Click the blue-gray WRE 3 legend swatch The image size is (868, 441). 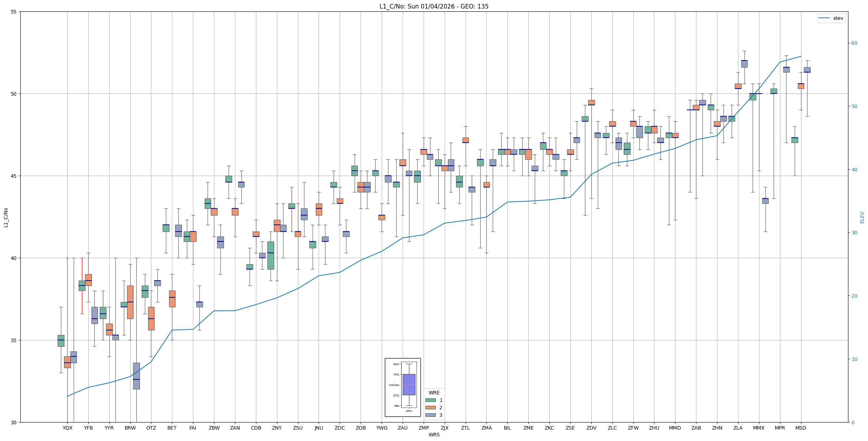pyautogui.click(x=430, y=415)
